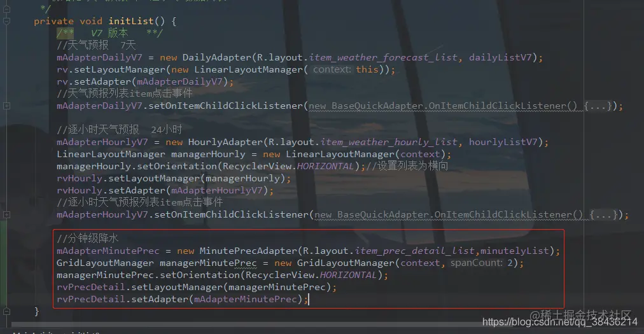The width and height of the screenshot is (644, 334).
Task: Place cursor on initList method name
Action: pos(131,21)
